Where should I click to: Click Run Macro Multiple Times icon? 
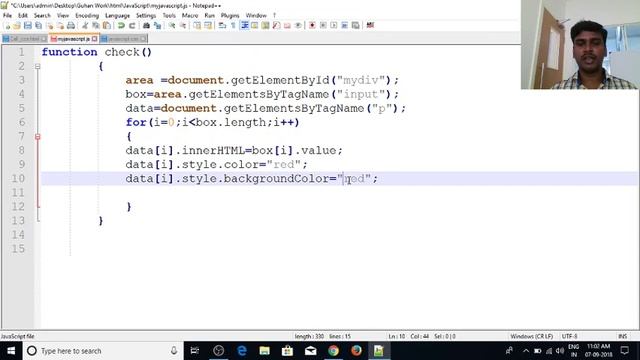click(344, 26)
